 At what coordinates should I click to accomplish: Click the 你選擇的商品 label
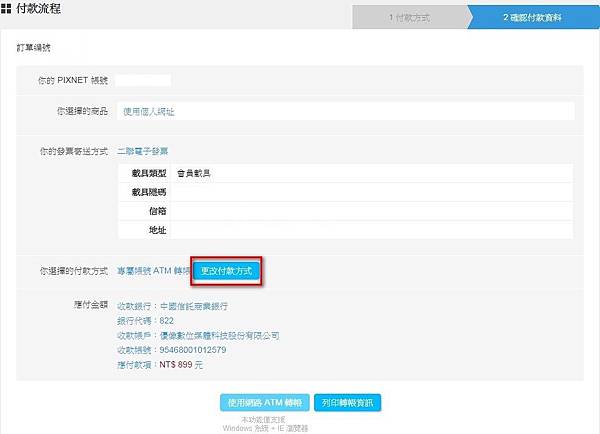tap(82, 111)
